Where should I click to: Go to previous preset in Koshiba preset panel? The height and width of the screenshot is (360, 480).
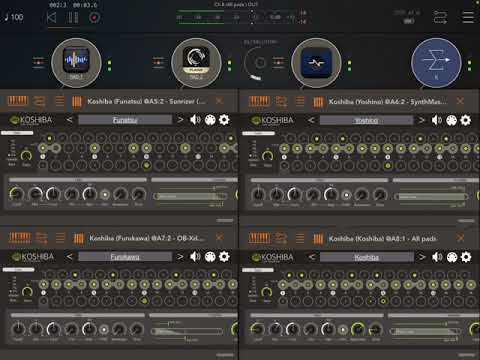311,257
